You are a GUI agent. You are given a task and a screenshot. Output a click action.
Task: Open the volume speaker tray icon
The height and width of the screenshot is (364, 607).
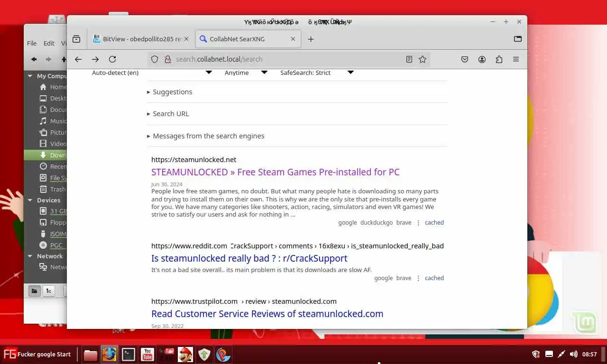point(573,354)
